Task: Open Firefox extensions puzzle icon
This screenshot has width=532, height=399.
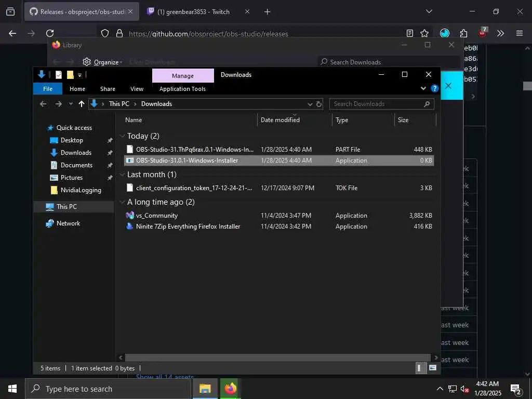Action: point(463,33)
